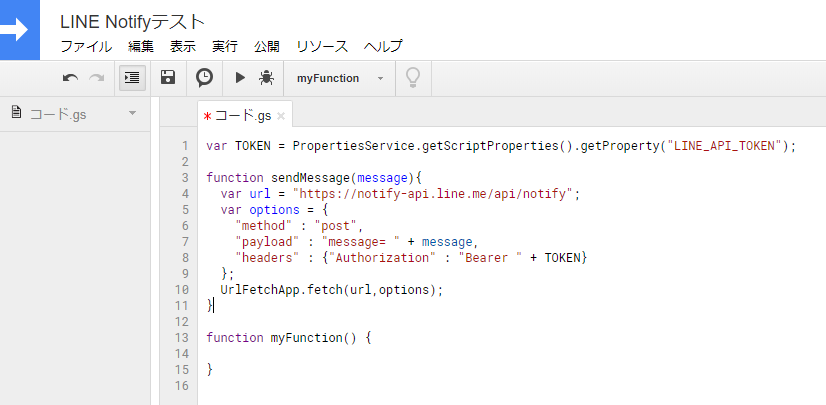The height and width of the screenshot is (405, 826).
Task: Run the selected function
Action: pos(240,78)
